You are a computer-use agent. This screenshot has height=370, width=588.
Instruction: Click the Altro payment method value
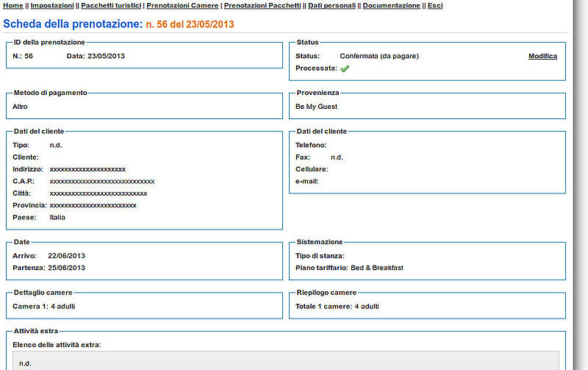[x=21, y=107]
